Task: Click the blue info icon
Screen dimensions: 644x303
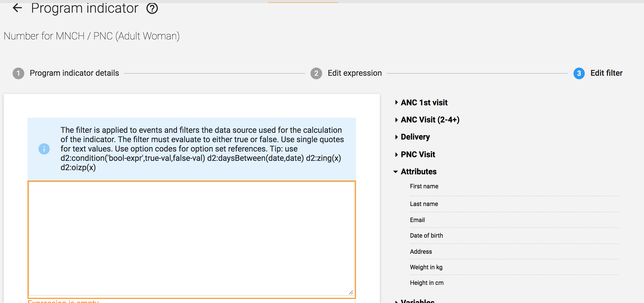Action: tap(44, 149)
